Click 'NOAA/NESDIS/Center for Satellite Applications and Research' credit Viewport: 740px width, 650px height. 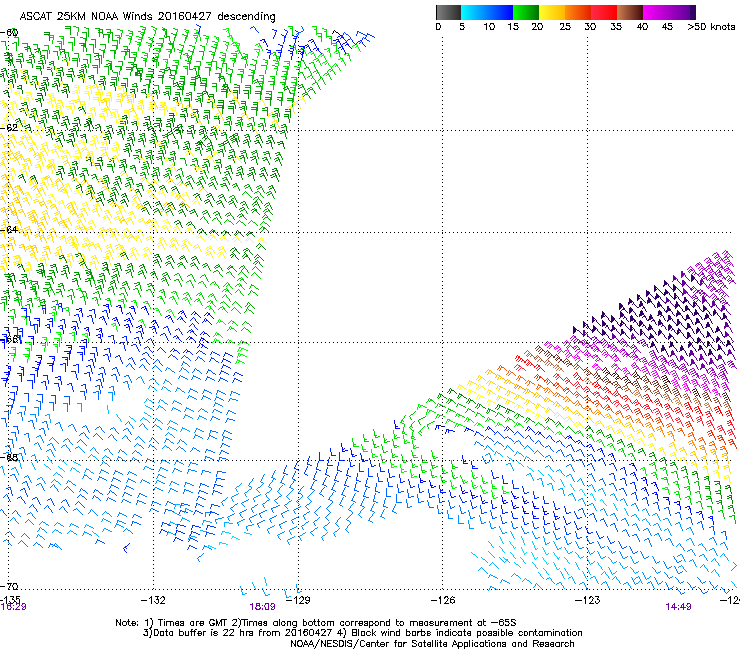pos(432,644)
